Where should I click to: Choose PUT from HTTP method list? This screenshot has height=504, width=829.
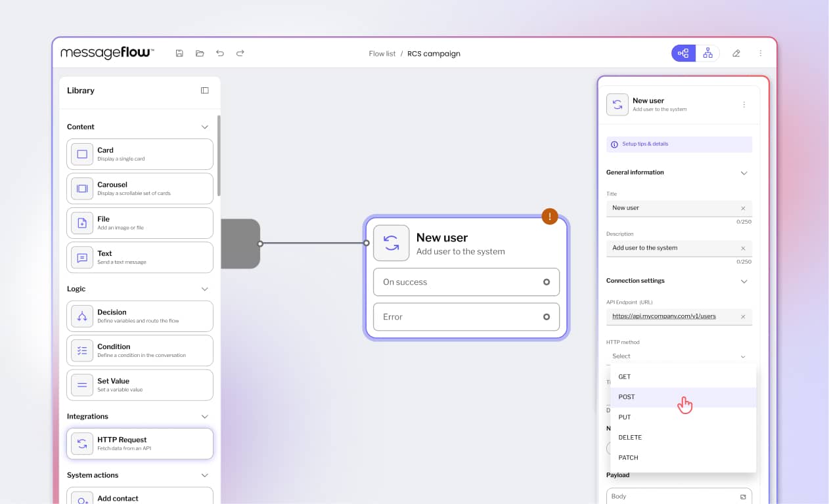click(x=683, y=417)
